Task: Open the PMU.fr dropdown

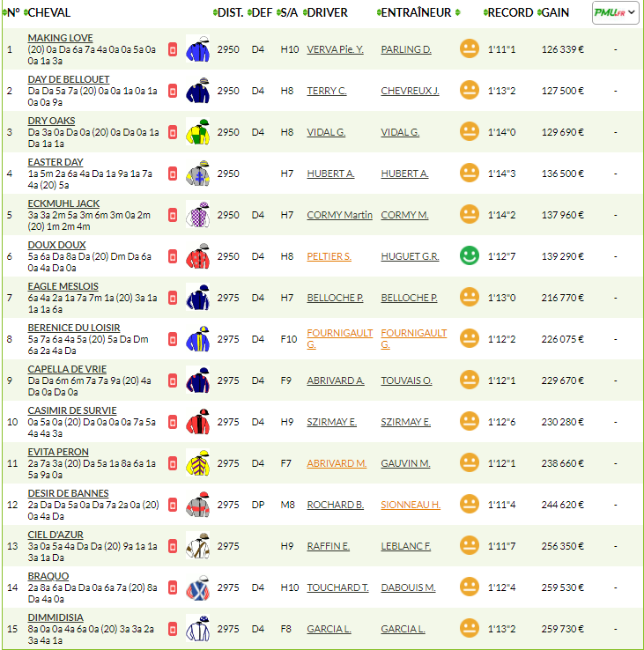Action: point(616,13)
